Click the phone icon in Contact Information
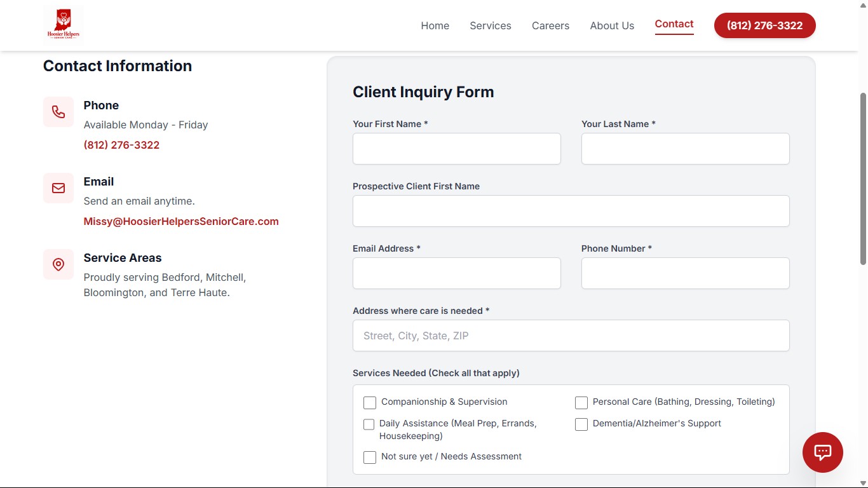The width and height of the screenshot is (868, 488). (58, 112)
